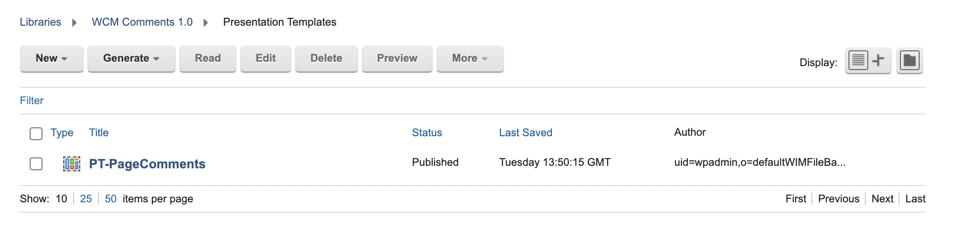Expand the Generate dropdown

tap(131, 58)
